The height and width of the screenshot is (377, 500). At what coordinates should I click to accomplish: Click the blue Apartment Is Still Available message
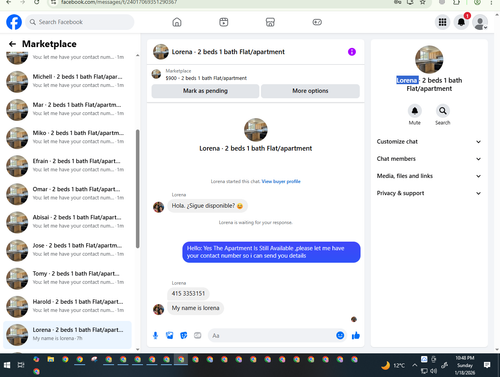pyautogui.click(x=271, y=252)
